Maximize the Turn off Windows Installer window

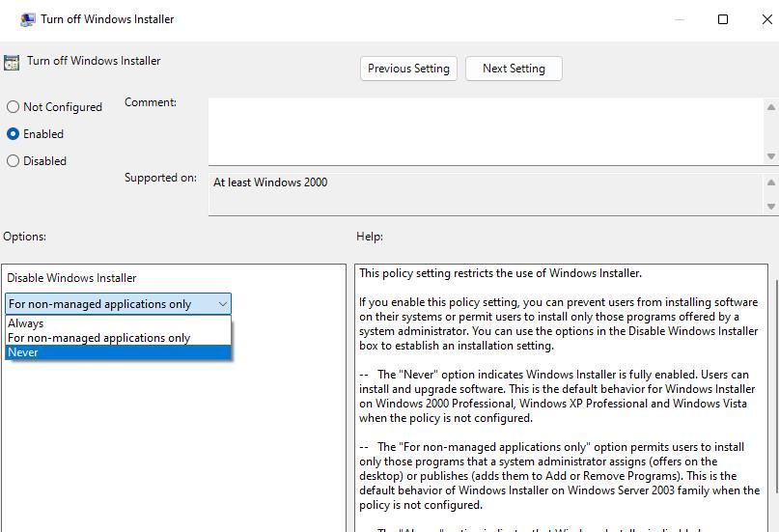723,19
